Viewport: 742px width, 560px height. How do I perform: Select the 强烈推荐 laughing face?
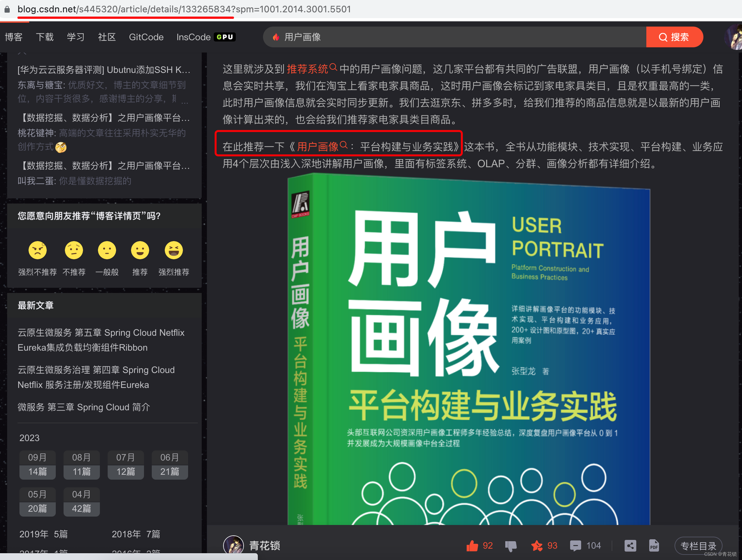pos(174,250)
